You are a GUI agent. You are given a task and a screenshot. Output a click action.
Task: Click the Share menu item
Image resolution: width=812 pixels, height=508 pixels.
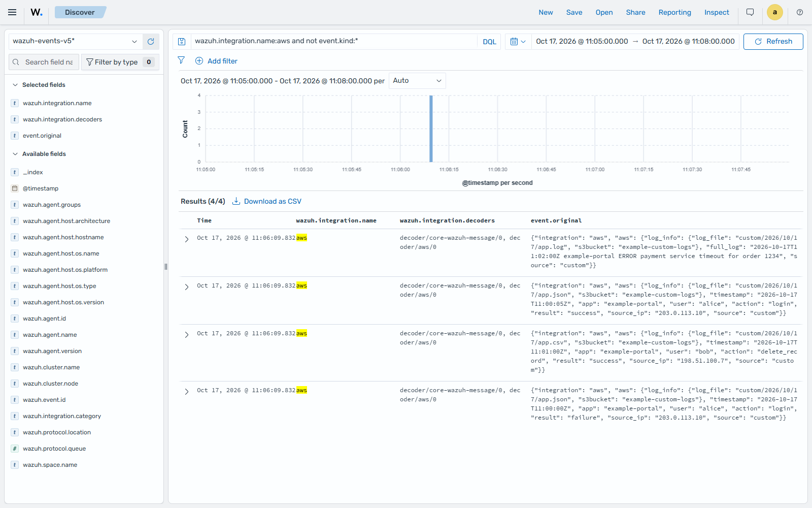(x=635, y=12)
